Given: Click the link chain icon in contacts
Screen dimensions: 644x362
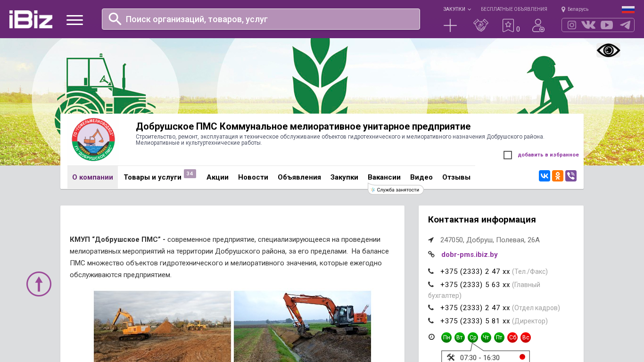Looking at the screenshot, I should click(x=431, y=255).
